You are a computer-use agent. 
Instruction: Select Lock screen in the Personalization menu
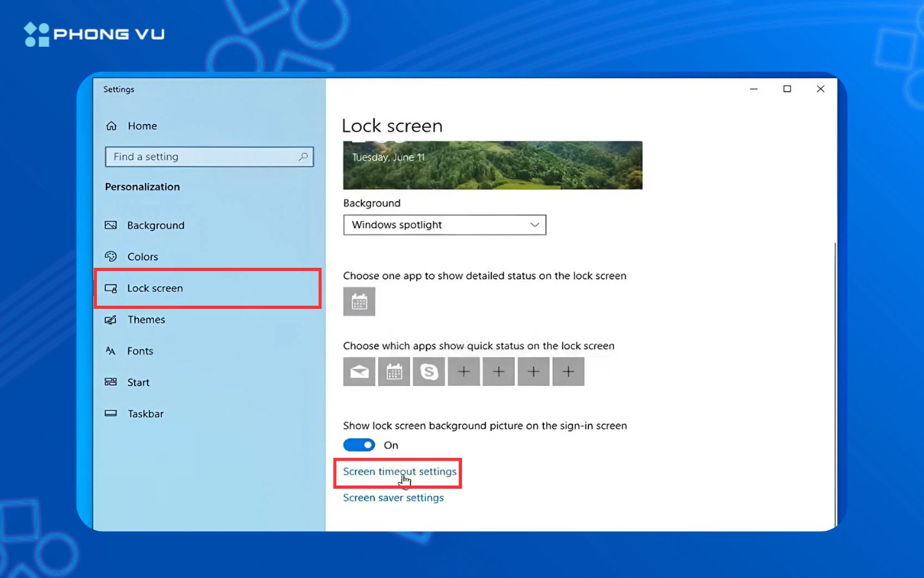pyautogui.click(x=155, y=288)
